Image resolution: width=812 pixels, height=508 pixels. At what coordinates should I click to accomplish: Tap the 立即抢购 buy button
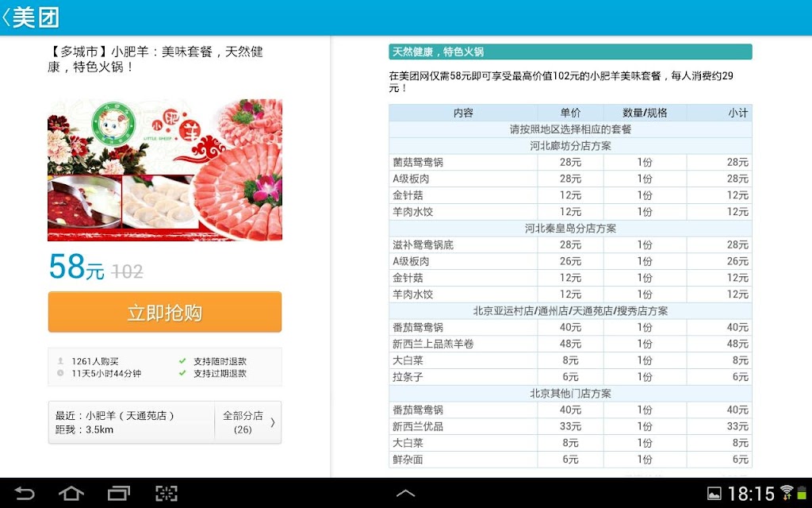(165, 312)
